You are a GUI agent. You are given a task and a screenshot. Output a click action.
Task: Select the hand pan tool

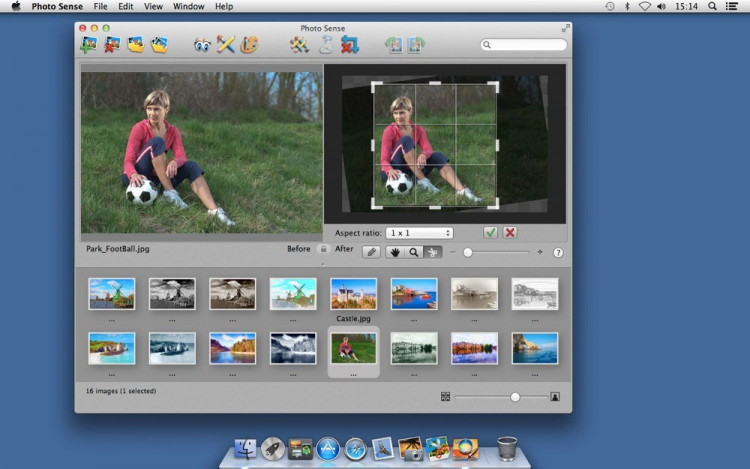(395, 252)
